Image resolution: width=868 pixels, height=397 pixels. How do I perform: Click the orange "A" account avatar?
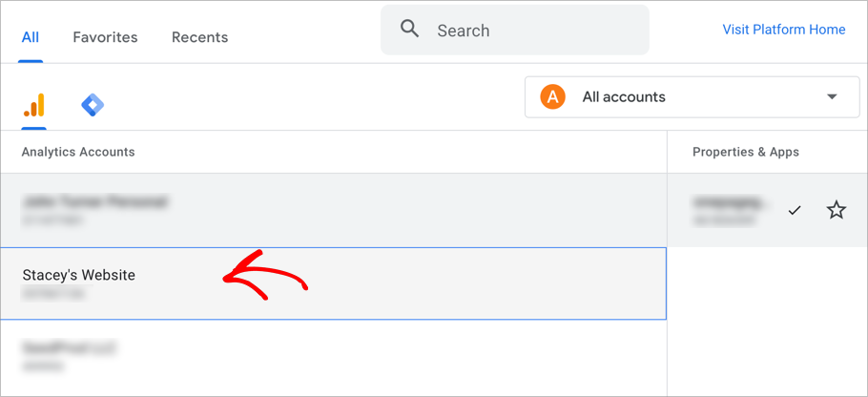[552, 96]
